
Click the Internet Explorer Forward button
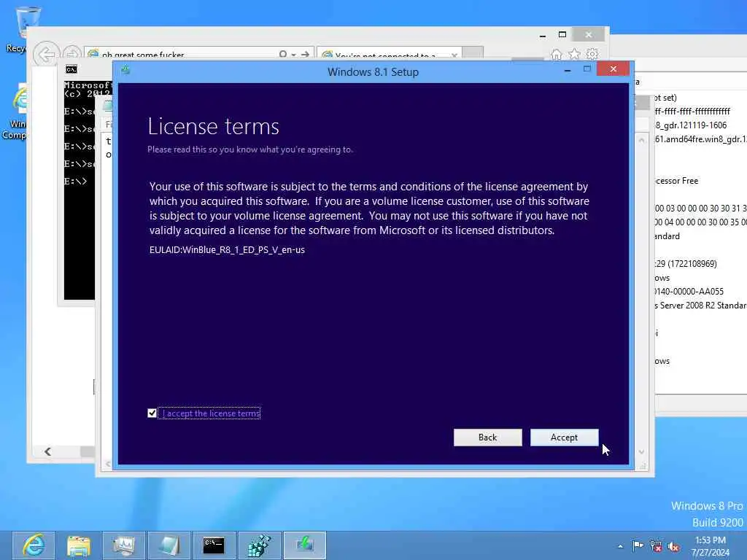72,54
